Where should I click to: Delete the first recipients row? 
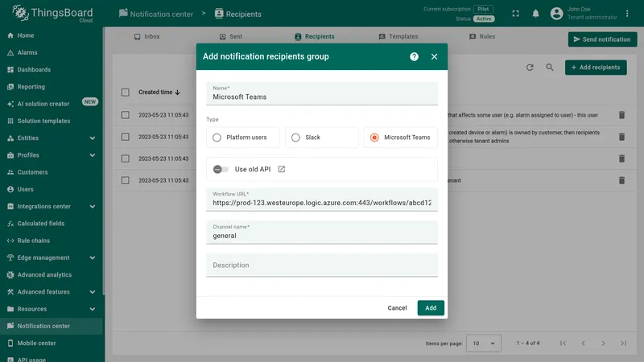coord(621,115)
